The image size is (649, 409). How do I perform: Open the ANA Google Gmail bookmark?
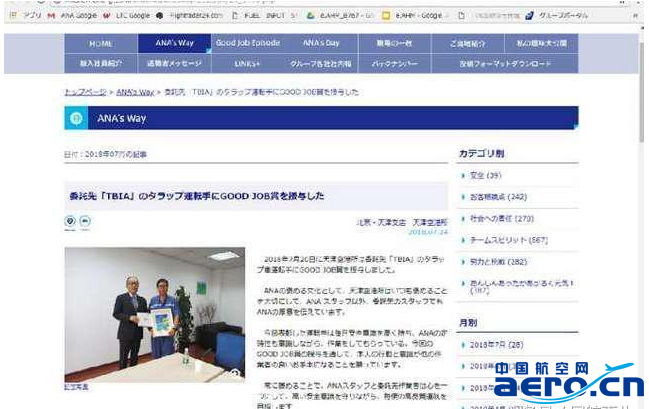[72, 15]
